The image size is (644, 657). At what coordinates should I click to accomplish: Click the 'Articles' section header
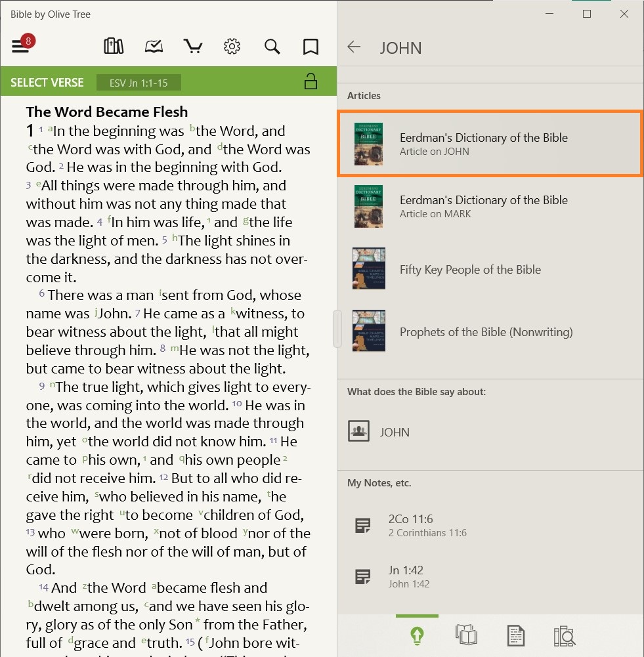click(x=364, y=96)
